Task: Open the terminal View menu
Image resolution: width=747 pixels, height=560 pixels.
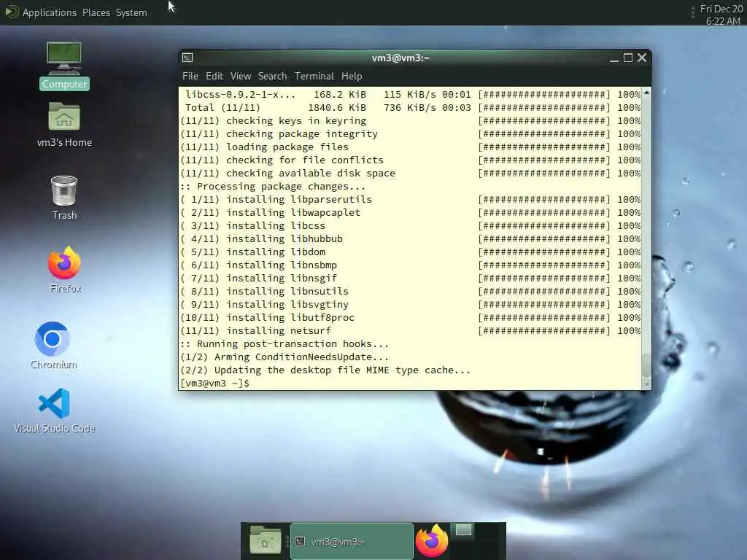Action: (x=241, y=76)
